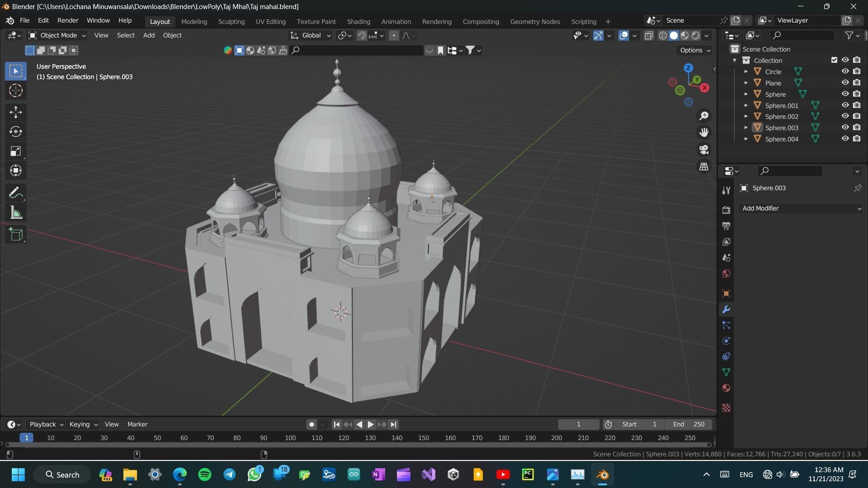Image resolution: width=868 pixels, height=488 pixels.
Task: Play the animation forward
Action: click(370, 424)
